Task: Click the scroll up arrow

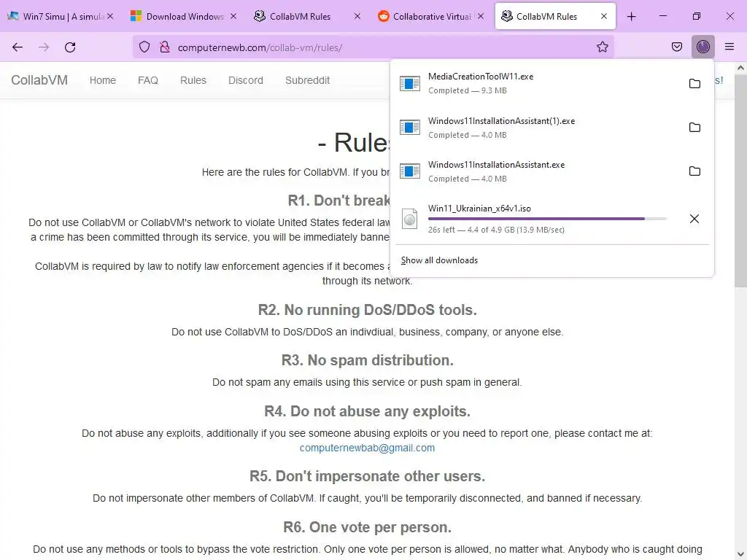Action: [x=740, y=68]
